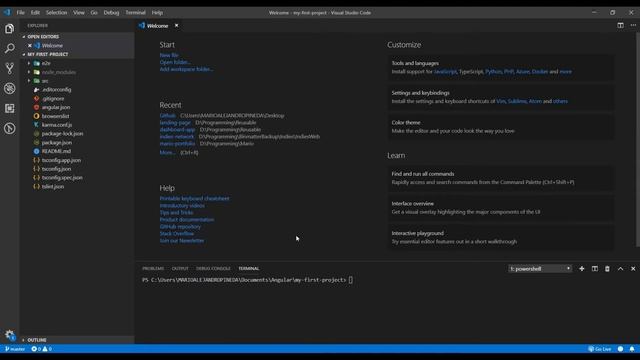Screen dimensions: 640x360
Task: Close the terminal panel
Action: tap(633, 269)
